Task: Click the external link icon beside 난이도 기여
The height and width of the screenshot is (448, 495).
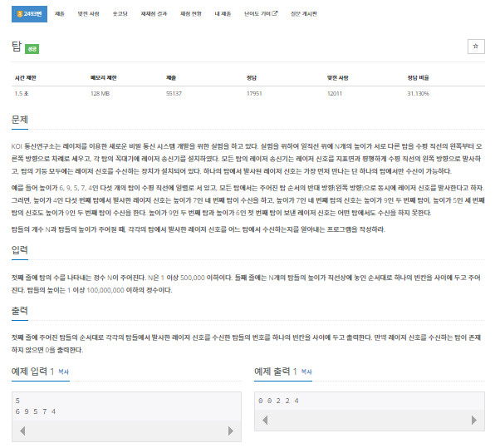Action: pyautogui.click(x=275, y=13)
